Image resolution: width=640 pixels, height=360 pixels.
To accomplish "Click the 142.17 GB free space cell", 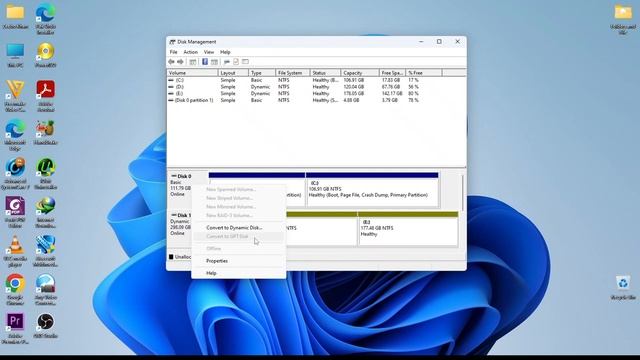I will 392,93.
